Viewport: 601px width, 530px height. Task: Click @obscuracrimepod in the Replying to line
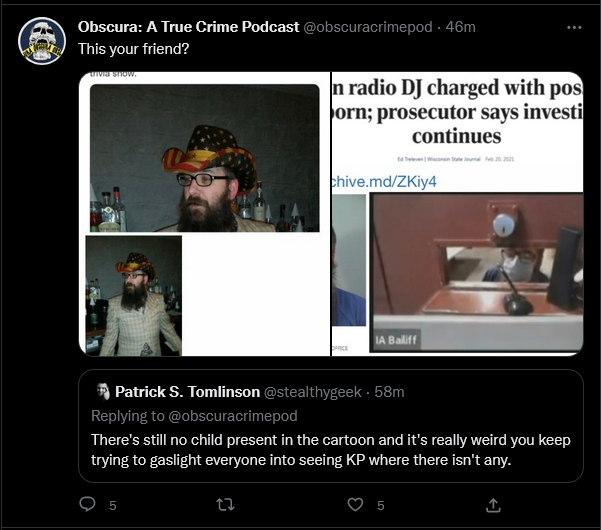[x=233, y=416]
